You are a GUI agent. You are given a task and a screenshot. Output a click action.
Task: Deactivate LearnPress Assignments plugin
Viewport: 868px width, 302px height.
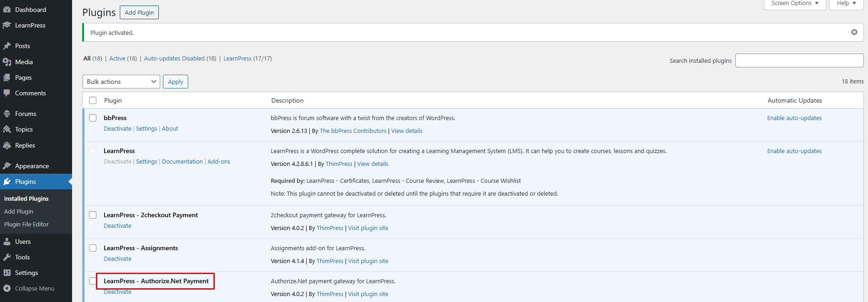[118, 259]
